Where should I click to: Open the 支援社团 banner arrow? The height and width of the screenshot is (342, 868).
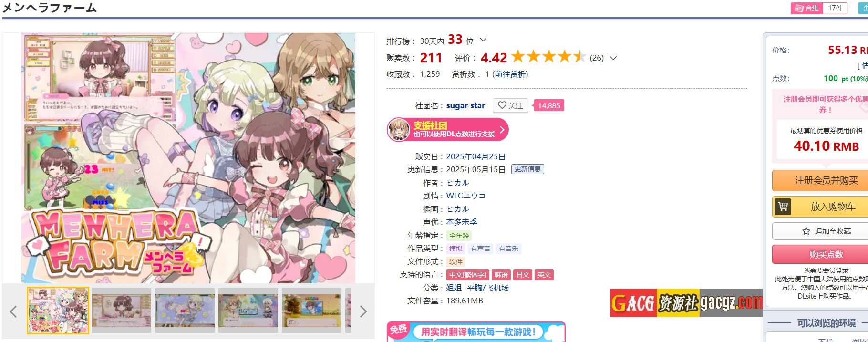(x=502, y=130)
